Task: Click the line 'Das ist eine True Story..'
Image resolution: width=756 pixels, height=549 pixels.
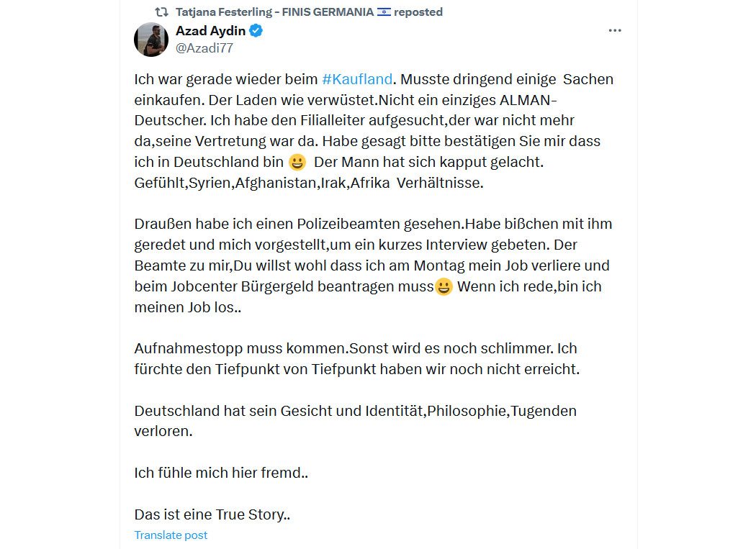Action: (x=212, y=514)
